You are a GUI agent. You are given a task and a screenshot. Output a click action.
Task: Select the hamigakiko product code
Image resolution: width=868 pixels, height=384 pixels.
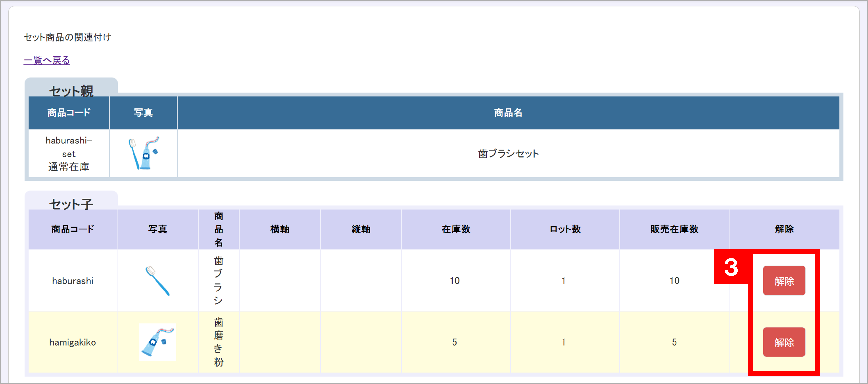click(x=72, y=342)
